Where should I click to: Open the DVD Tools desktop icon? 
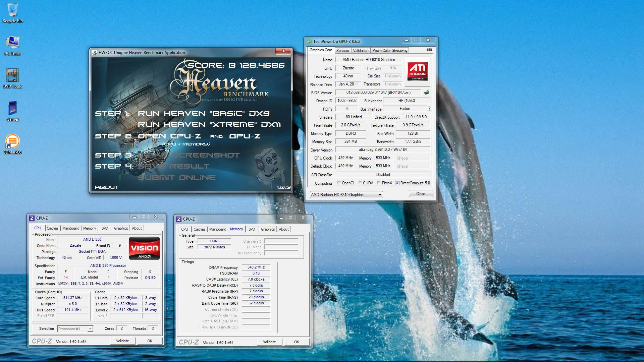coord(13,79)
